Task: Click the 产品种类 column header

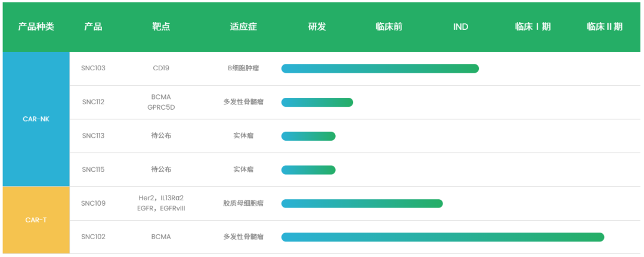Action: [36, 27]
